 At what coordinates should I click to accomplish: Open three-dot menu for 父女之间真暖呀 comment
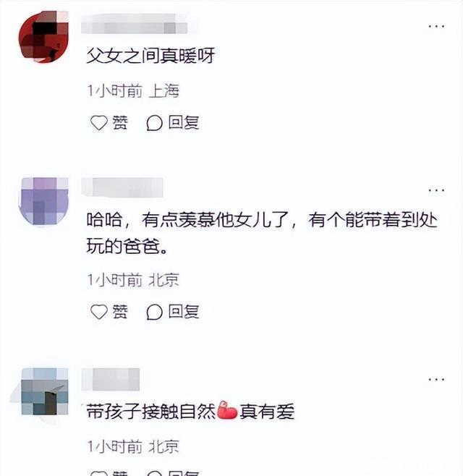[x=436, y=27]
